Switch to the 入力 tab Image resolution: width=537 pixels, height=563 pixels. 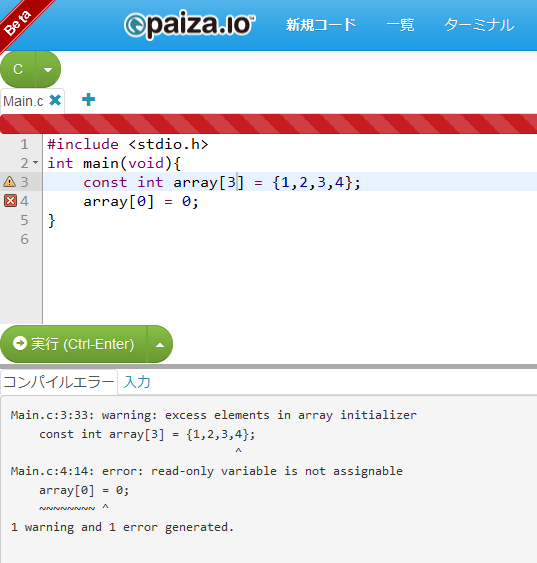tap(137, 382)
